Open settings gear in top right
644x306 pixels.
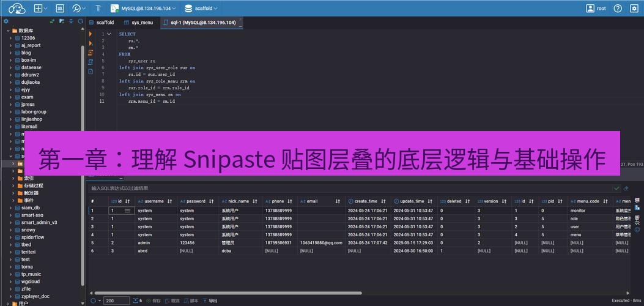coord(634,8)
